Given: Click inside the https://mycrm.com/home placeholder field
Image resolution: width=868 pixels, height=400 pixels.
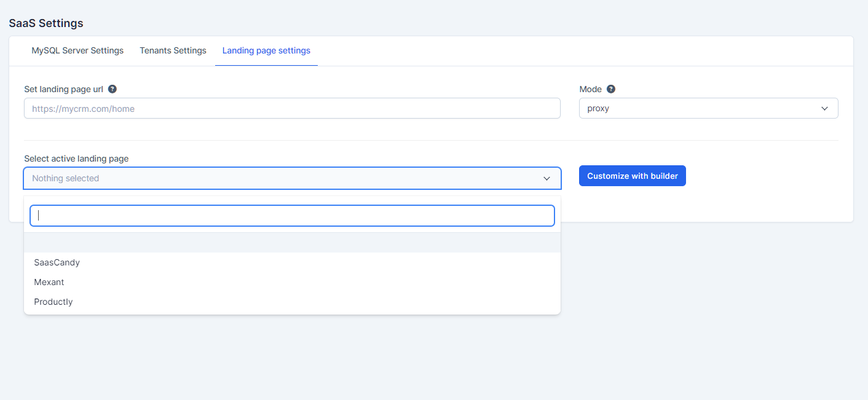Looking at the screenshot, I should click(292, 108).
